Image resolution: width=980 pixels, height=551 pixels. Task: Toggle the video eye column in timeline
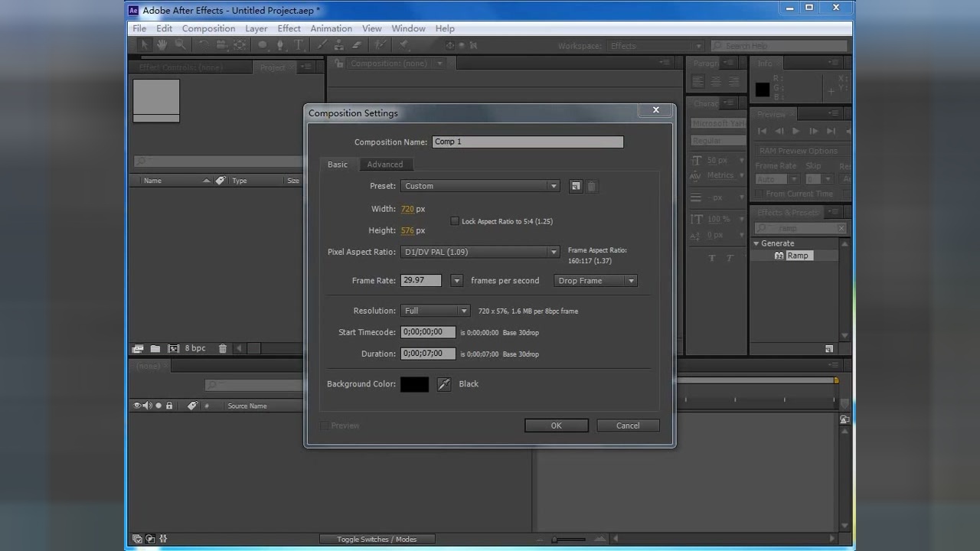coord(138,406)
